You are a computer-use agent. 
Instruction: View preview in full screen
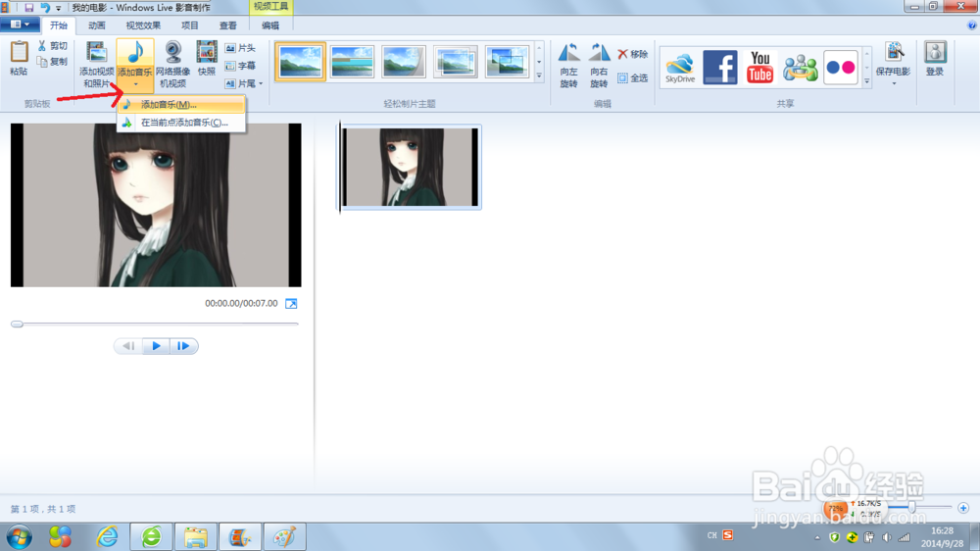click(291, 303)
